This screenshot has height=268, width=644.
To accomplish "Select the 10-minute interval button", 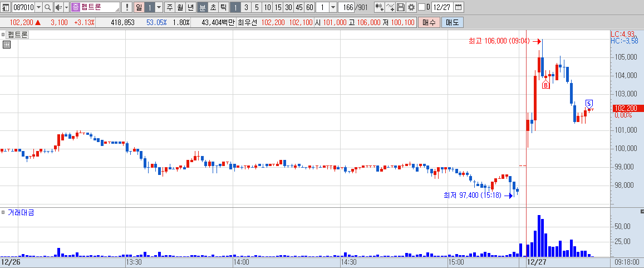I will 267,7.
